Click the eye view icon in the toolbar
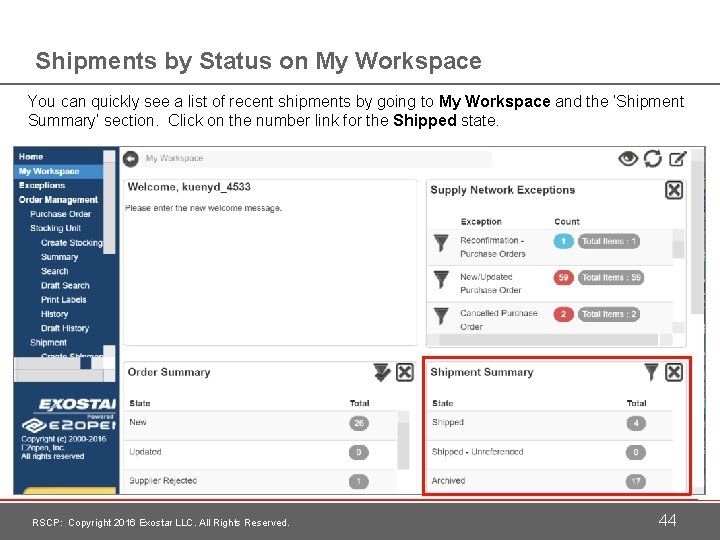 [x=628, y=159]
